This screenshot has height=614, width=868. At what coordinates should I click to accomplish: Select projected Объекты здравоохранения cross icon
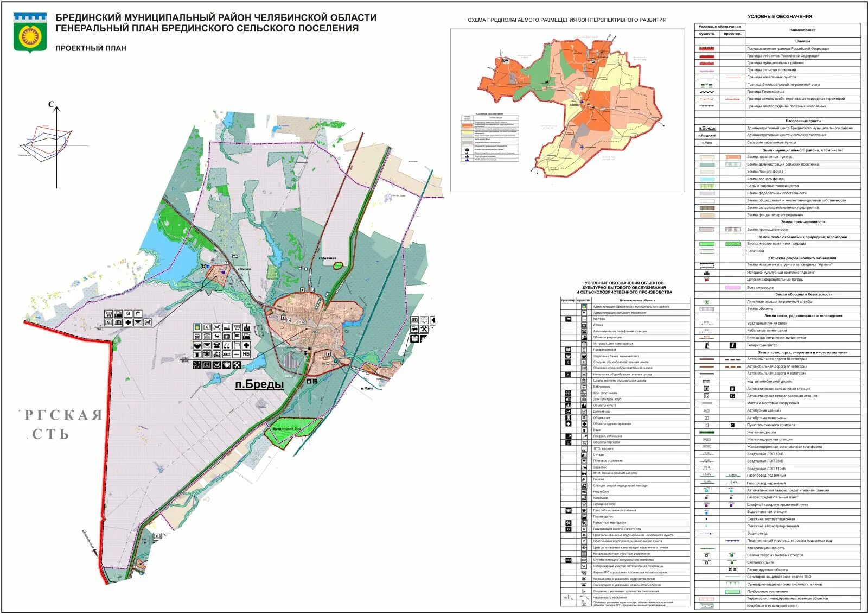(x=569, y=424)
